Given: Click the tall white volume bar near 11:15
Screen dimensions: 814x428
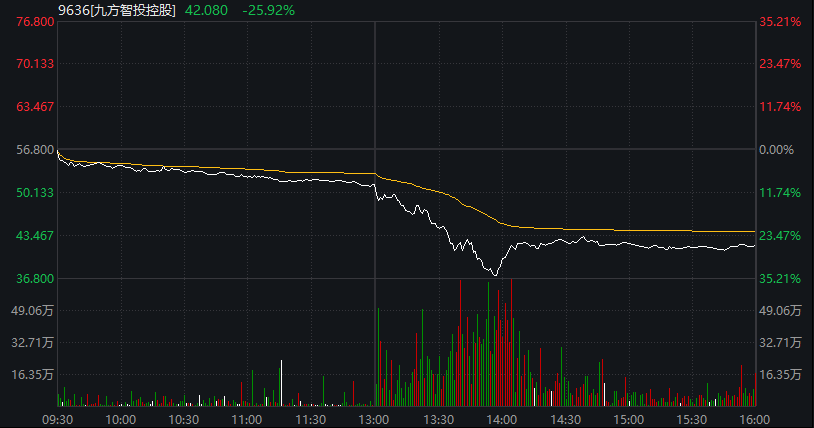Looking at the screenshot, I should pyautogui.click(x=283, y=382).
